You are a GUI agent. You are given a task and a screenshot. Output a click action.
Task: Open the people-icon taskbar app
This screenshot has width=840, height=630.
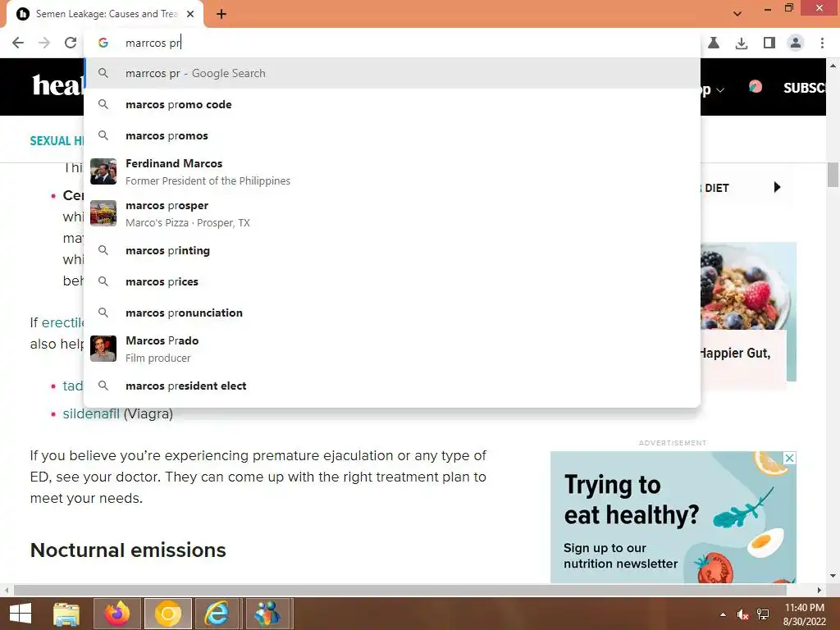268,614
